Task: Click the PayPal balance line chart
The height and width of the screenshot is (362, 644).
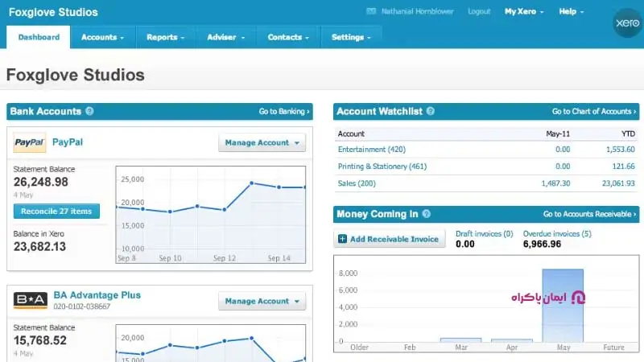Action: (211, 214)
